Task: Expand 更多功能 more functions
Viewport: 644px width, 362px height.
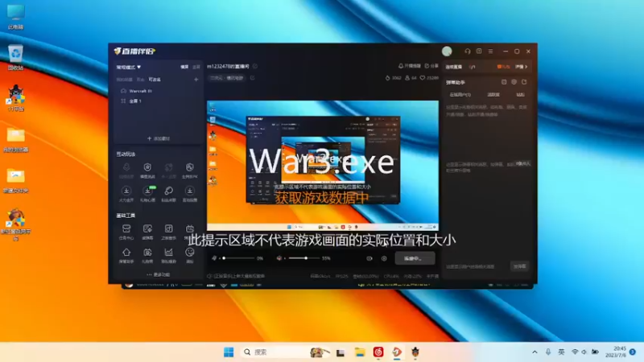Action: coord(158,274)
